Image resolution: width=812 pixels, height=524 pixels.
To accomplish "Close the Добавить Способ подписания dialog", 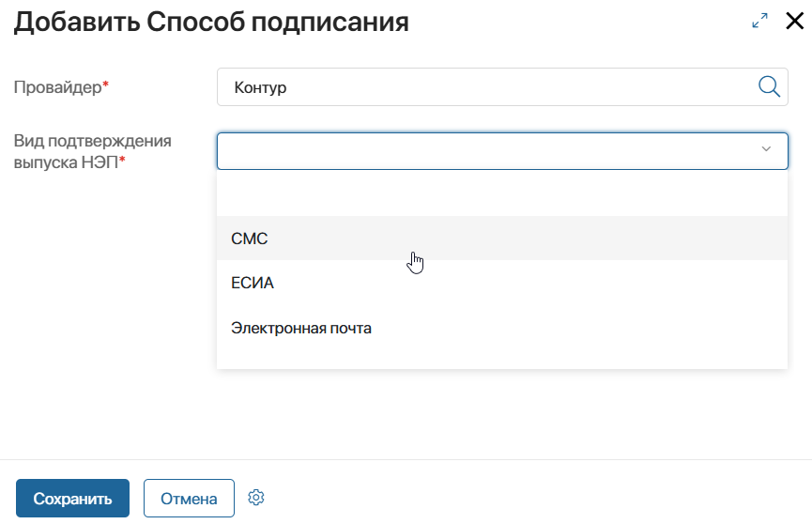I will coord(794,21).
